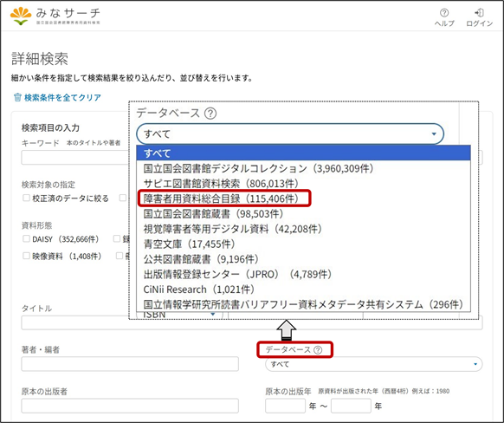Select 国立情報学研究所読書バリアフリー資料 option

click(x=303, y=304)
